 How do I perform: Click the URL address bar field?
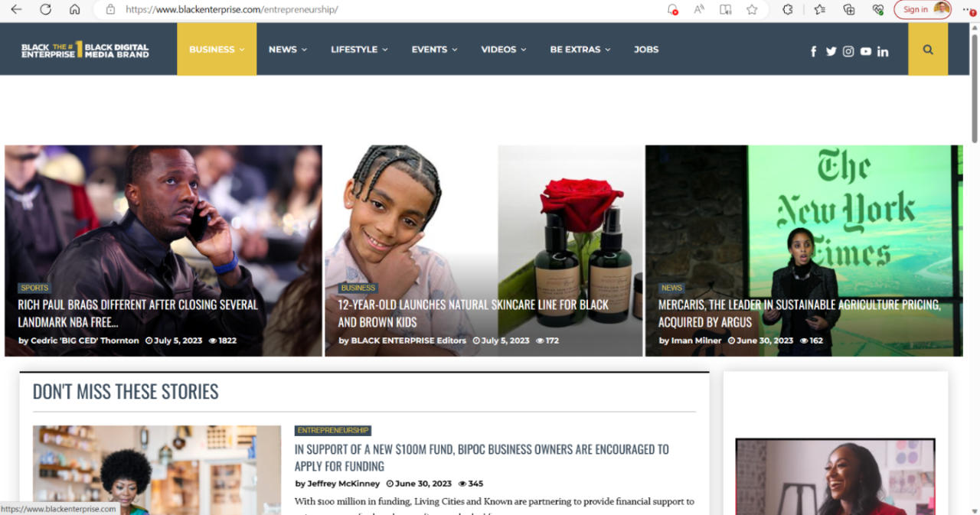(x=383, y=10)
